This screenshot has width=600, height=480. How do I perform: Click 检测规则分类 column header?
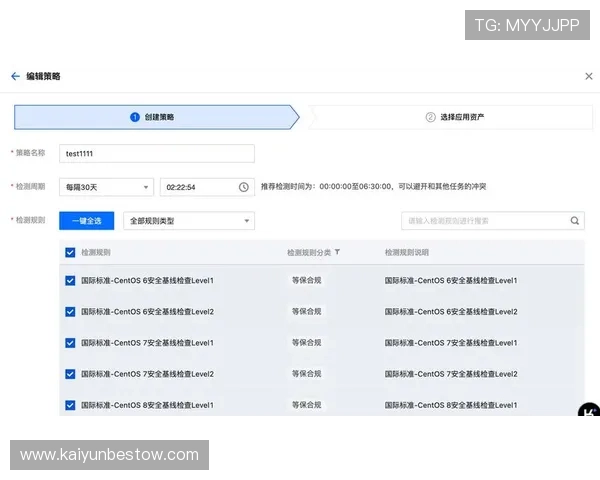coord(309,252)
